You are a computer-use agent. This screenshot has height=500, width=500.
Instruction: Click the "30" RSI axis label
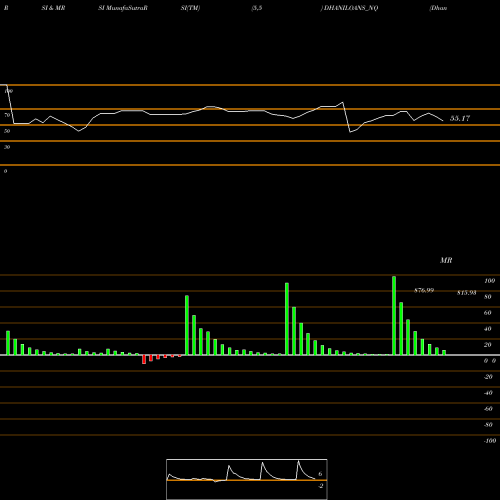[x=7, y=147]
